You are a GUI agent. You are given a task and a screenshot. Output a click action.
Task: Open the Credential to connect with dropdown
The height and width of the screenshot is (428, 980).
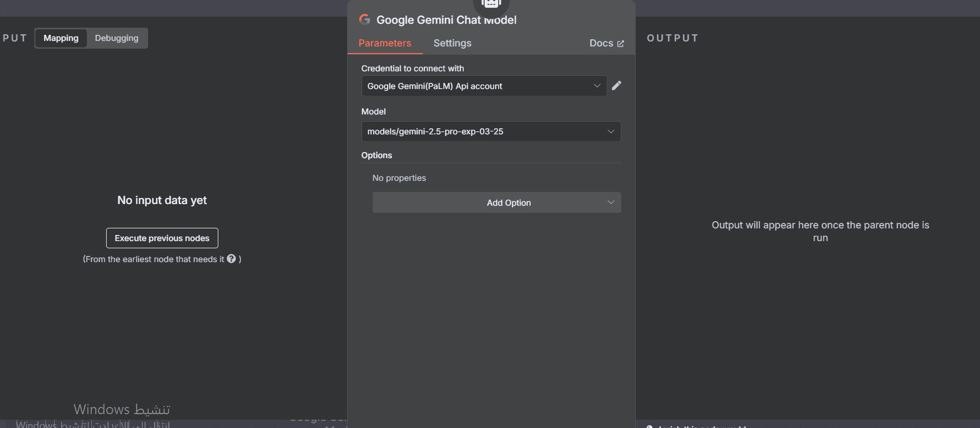(484, 86)
